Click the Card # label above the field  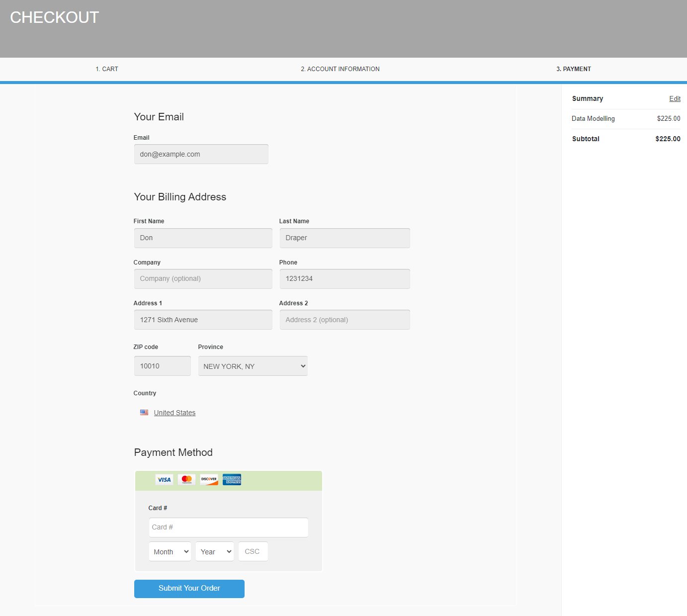(158, 508)
